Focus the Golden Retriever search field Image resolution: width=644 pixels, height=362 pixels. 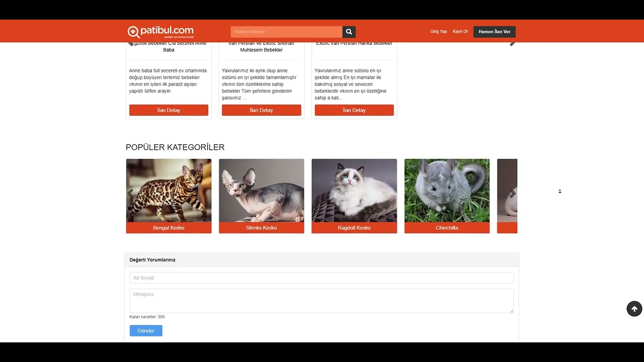pos(287,32)
